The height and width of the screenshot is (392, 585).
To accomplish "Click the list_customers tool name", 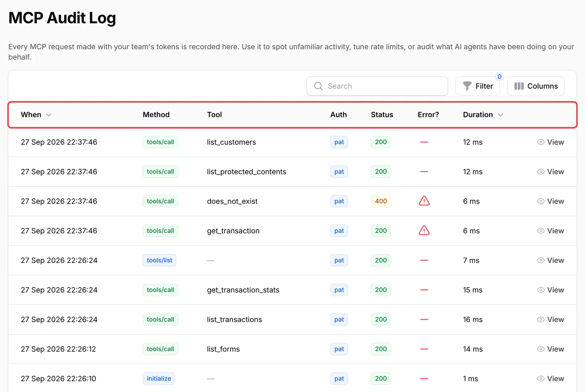I will [231, 142].
